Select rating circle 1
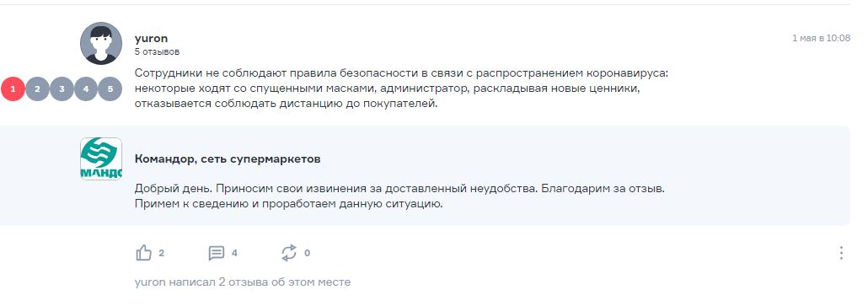The width and height of the screenshot is (868, 306). click(13, 89)
